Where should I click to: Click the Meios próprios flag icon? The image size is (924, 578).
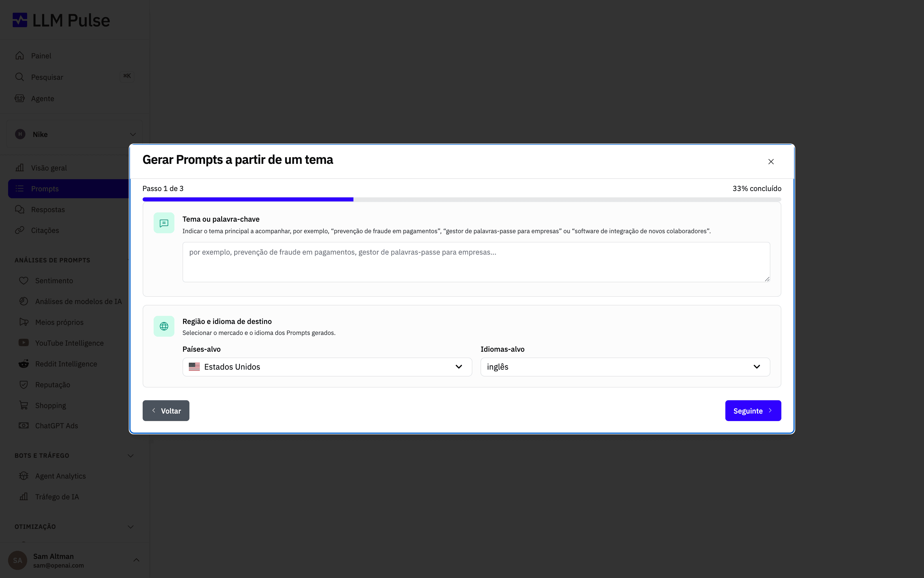(24, 322)
